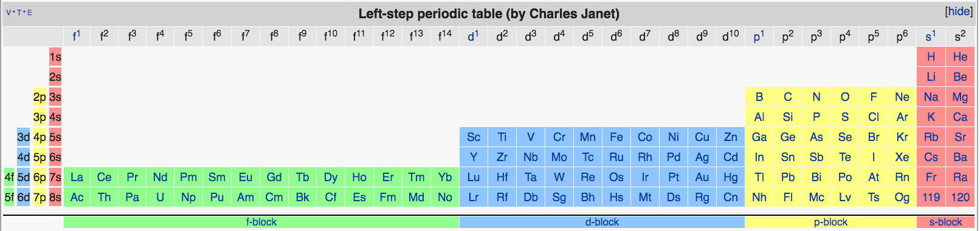The height and width of the screenshot is (231, 980).
Task: Click the p1 column header link
Action: pos(759,36)
